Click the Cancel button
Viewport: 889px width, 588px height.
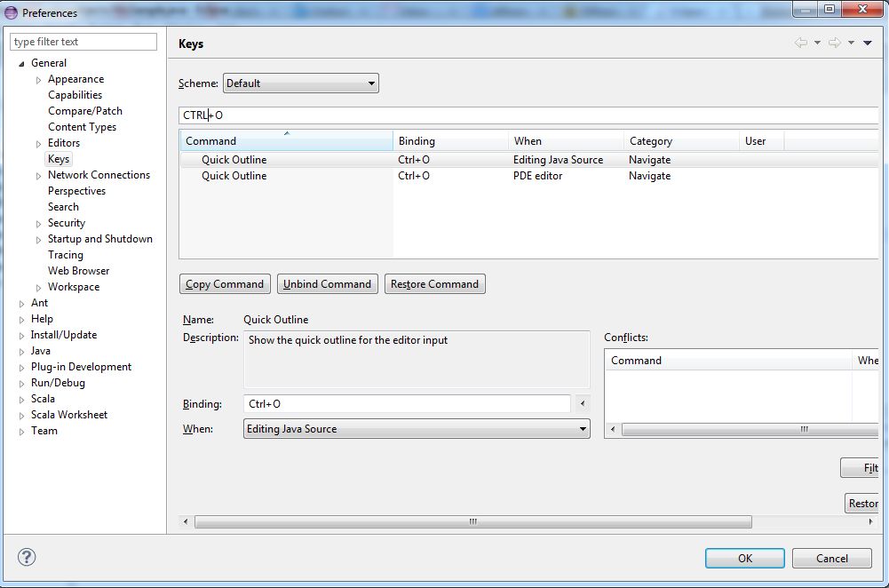click(832, 558)
